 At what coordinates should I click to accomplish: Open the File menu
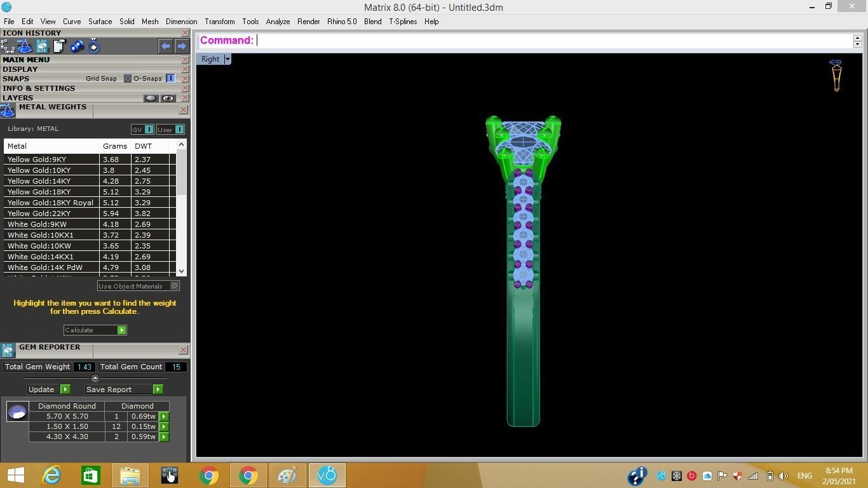(x=9, y=22)
